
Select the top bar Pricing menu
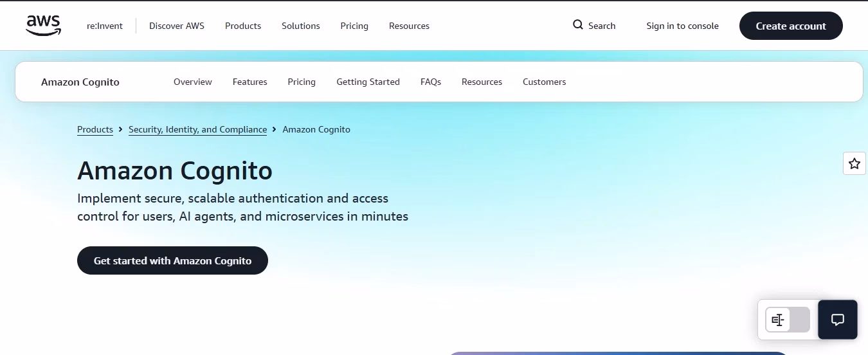[x=354, y=26]
